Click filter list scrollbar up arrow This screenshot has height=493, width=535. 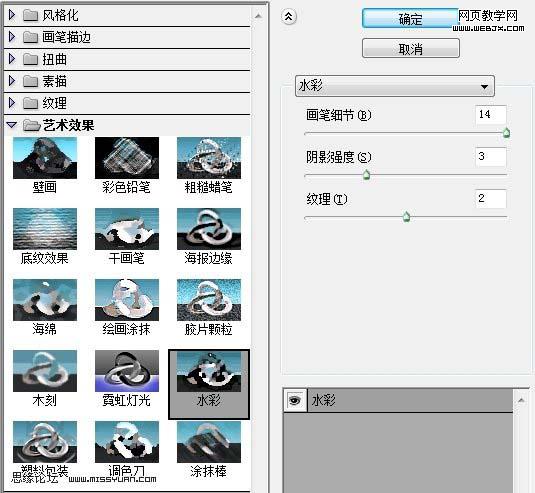pyautogui.click(x=258, y=16)
